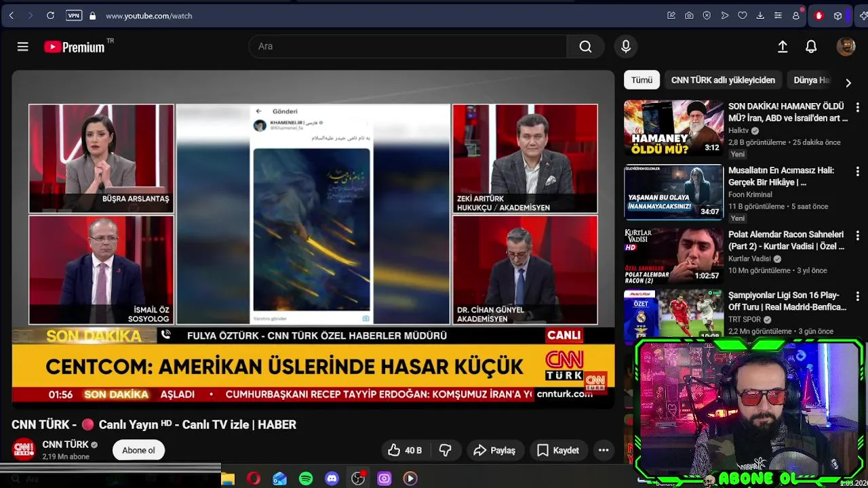Click the browser address bar URL

(149, 16)
